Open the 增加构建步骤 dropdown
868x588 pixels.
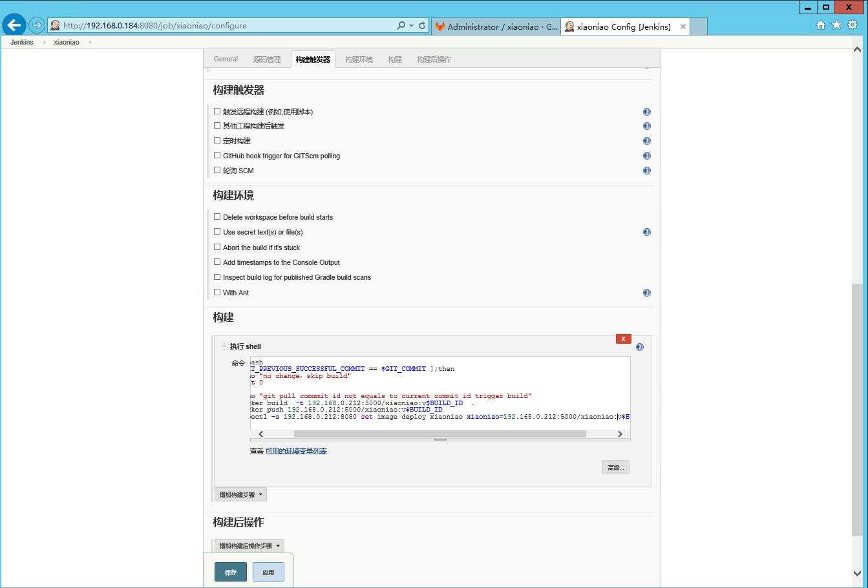240,494
